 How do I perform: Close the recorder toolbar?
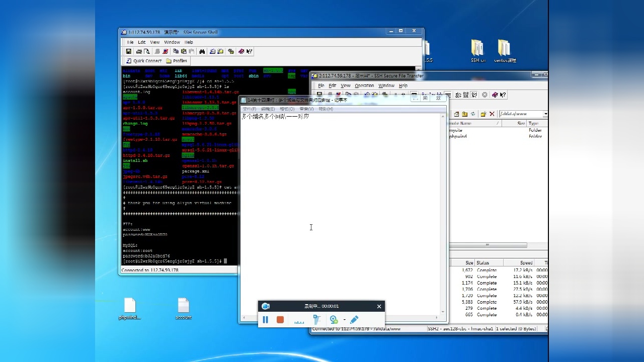click(379, 306)
